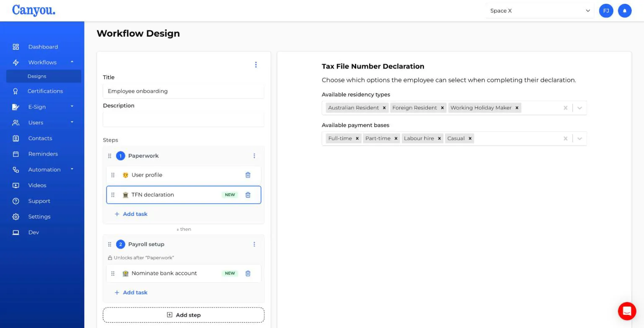Remove the Foreign Resident tag
Viewport: 644px width, 328px height.
coord(442,108)
